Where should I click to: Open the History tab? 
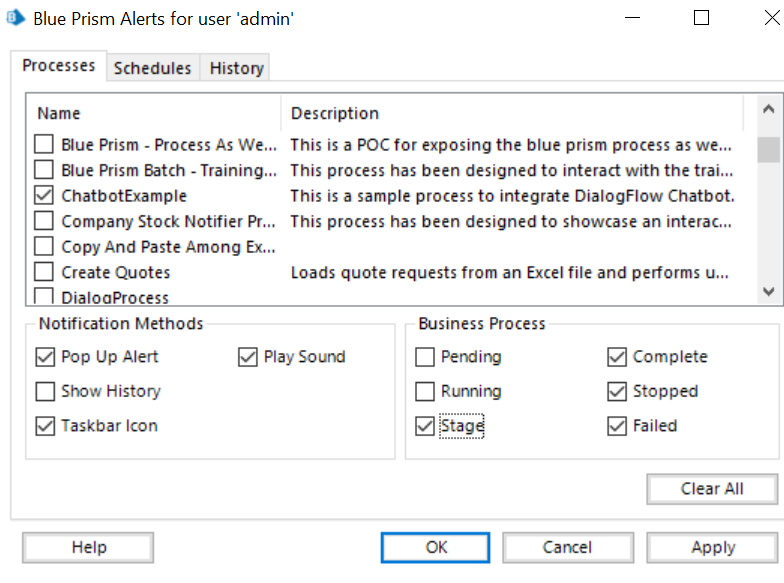[236, 68]
